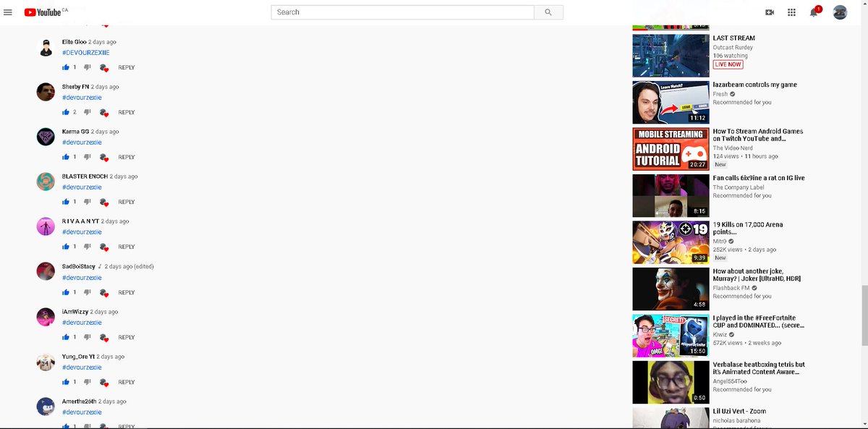868x429 pixels.
Task: Toggle heart on Yung_Ore Yt's comment
Action: (x=104, y=383)
